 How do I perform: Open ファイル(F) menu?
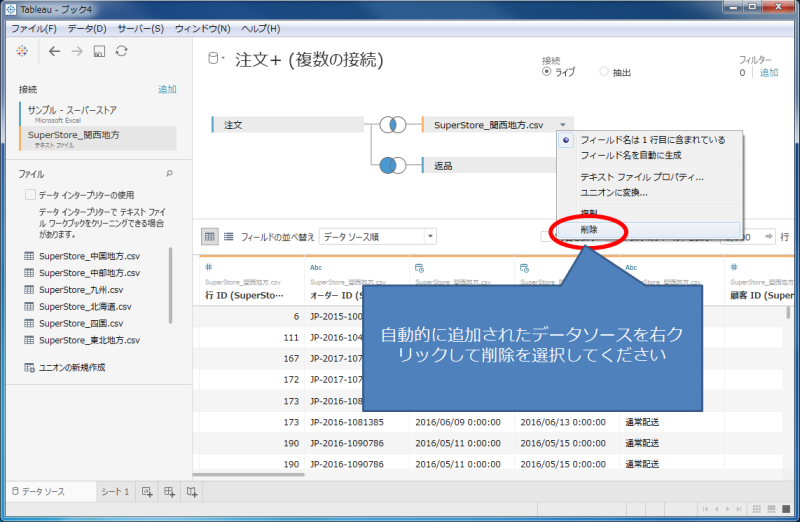pos(34,29)
